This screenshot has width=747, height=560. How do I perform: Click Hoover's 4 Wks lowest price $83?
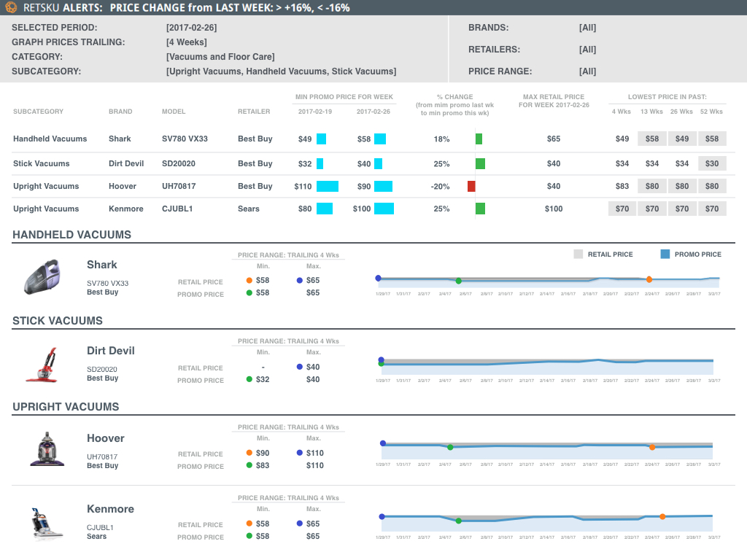[x=622, y=186]
